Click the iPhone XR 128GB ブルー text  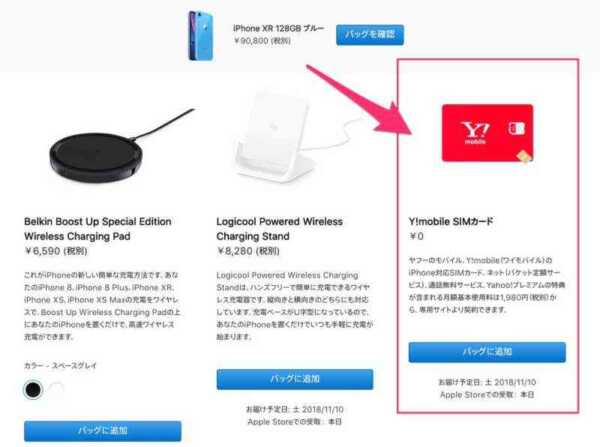(279, 28)
